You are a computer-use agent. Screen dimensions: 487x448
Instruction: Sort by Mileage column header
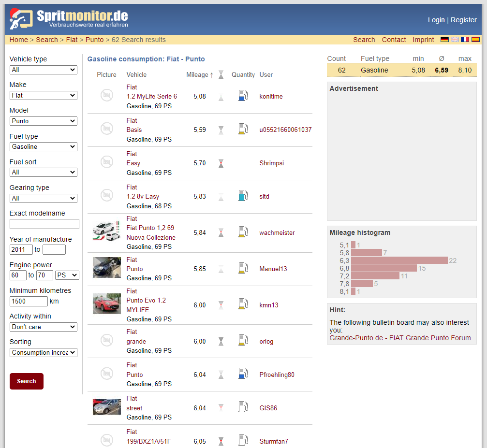[199, 74]
